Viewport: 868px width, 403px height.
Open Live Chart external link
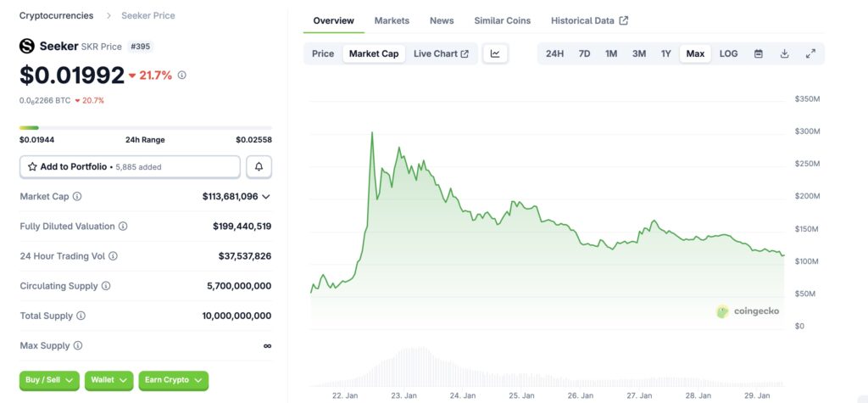coord(441,53)
